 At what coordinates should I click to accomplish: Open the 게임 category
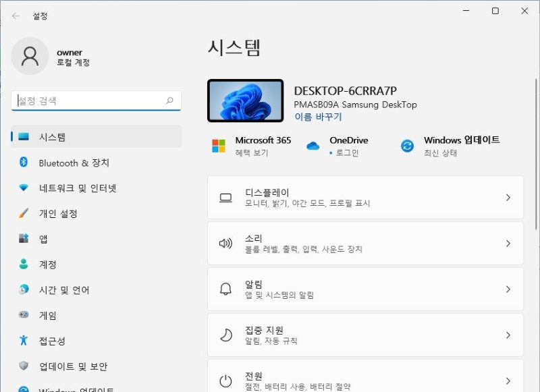[x=96, y=315]
